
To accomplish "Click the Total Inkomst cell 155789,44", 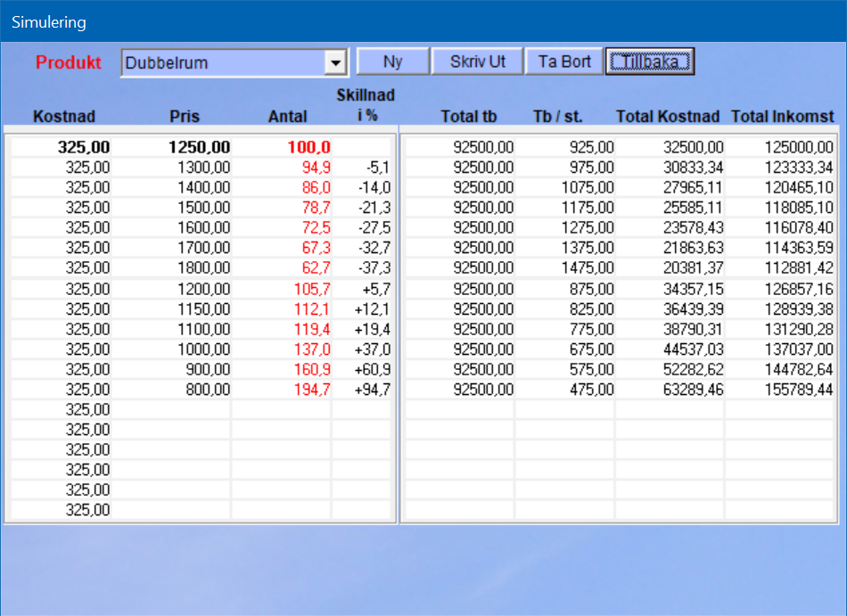I will pyautogui.click(x=780, y=390).
